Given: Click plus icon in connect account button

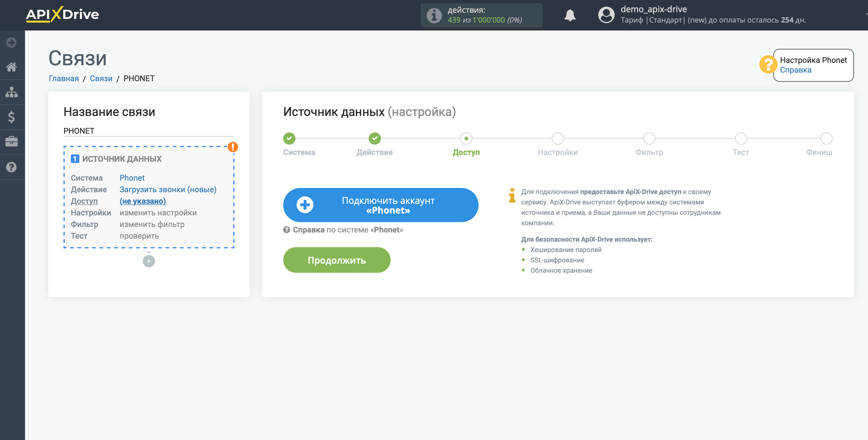Looking at the screenshot, I should [x=305, y=205].
